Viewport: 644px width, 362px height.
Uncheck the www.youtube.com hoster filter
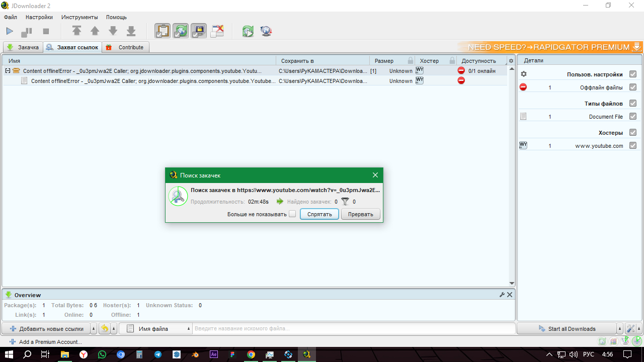(633, 146)
